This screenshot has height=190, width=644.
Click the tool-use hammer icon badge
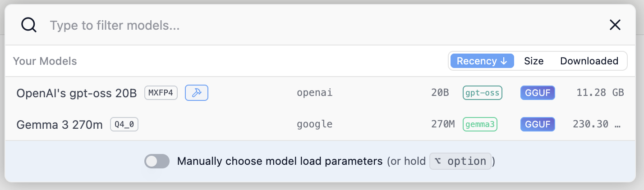tap(197, 93)
